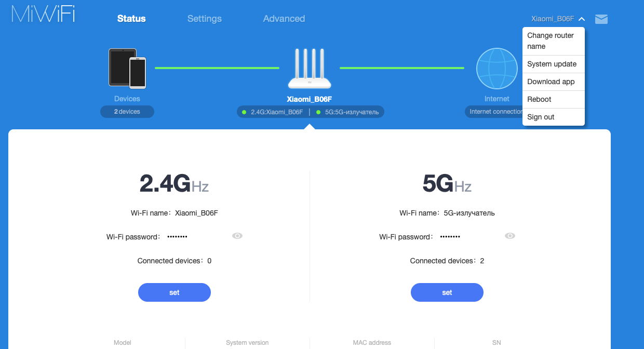Click the Model column label
The height and width of the screenshot is (349, 644).
123,343
